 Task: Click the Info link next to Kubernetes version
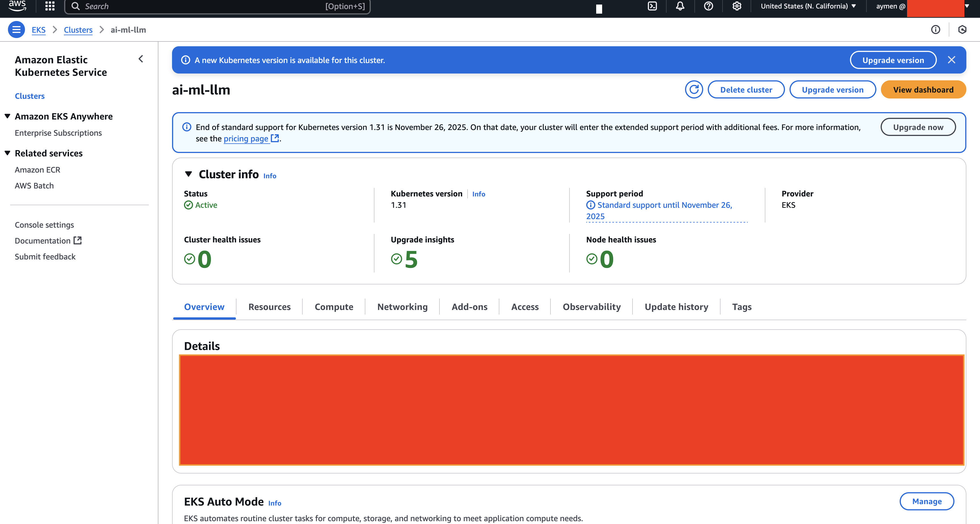pyautogui.click(x=479, y=194)
